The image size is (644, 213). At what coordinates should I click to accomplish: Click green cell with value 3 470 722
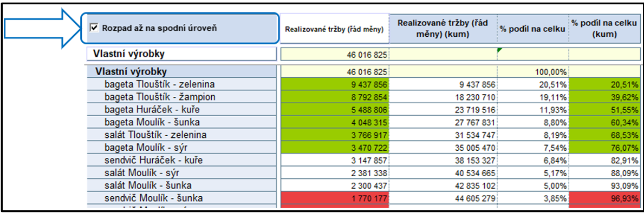pyautogui.click(x=335, y=148)
